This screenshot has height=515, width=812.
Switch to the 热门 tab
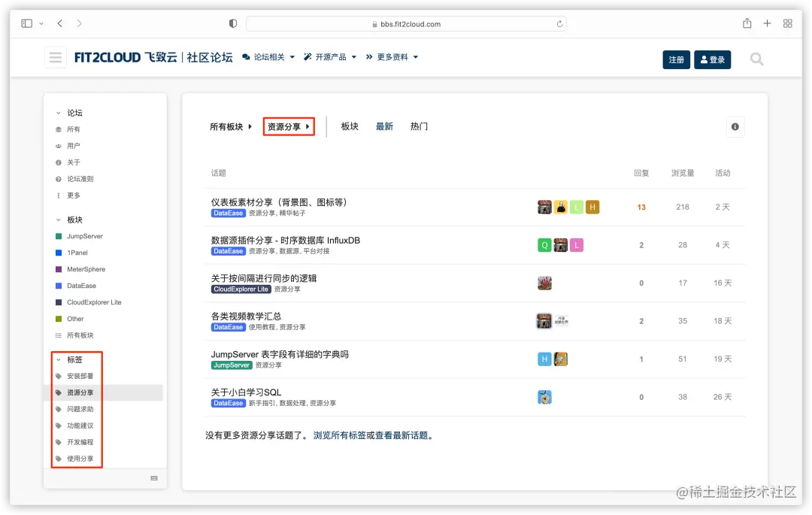tap(419, 126)
